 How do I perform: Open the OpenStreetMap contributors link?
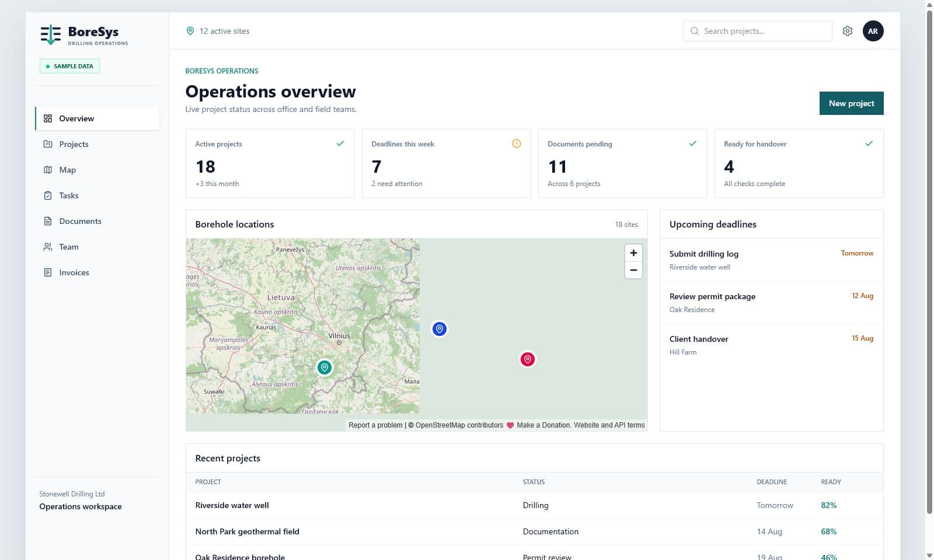(x=459, y=425)
